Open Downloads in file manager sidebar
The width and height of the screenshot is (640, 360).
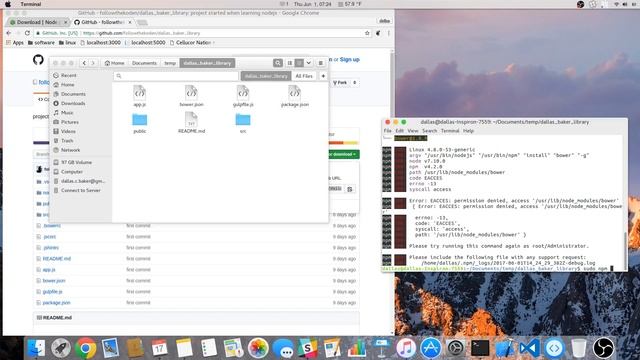pos(73,103)
